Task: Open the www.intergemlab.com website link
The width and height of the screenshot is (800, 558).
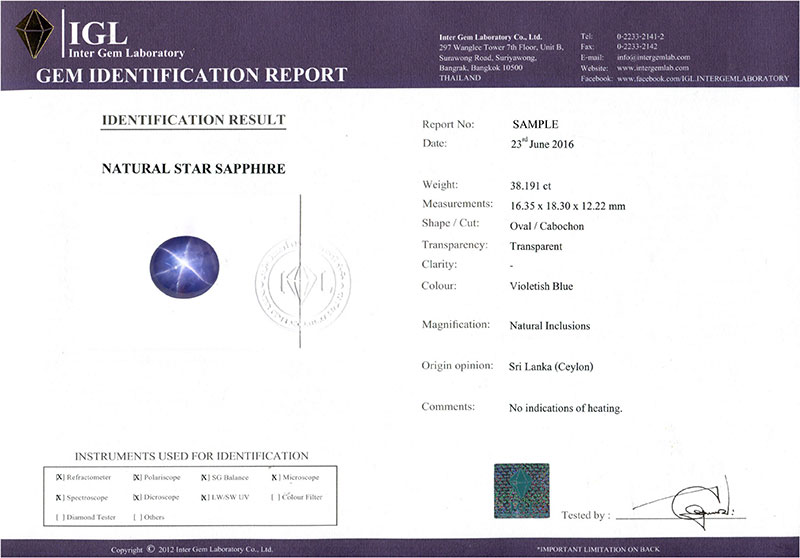Action: point(653,68)
